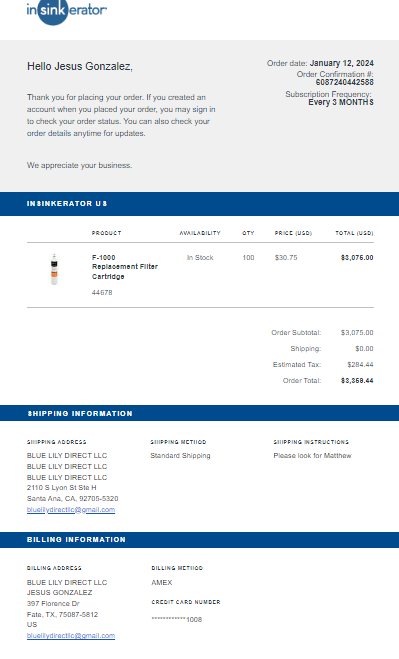Click the Every 3 Months subscription frequency

[341, 103]
